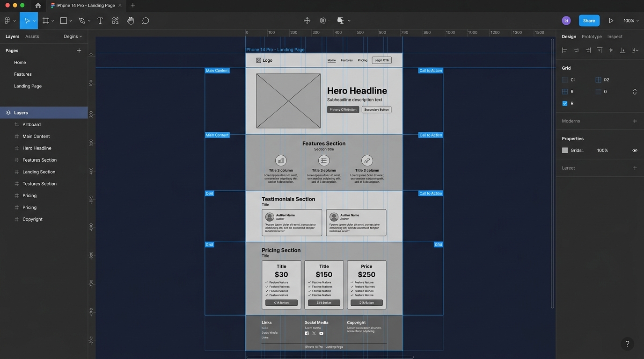Open the 100% zoom dropdown

pyautogui.click(x=630, y=21)
